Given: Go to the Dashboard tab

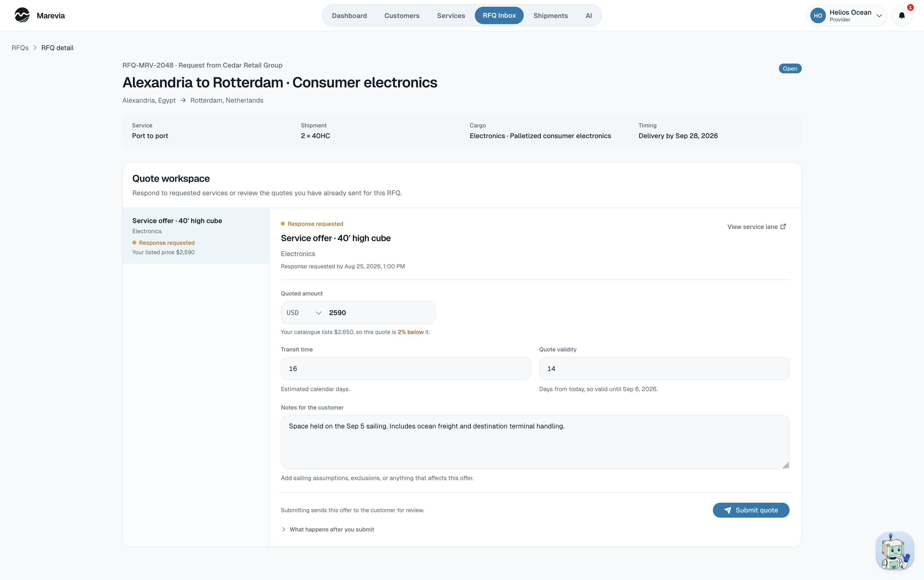Looking at the screenshot, I should (x=349, y=16).
